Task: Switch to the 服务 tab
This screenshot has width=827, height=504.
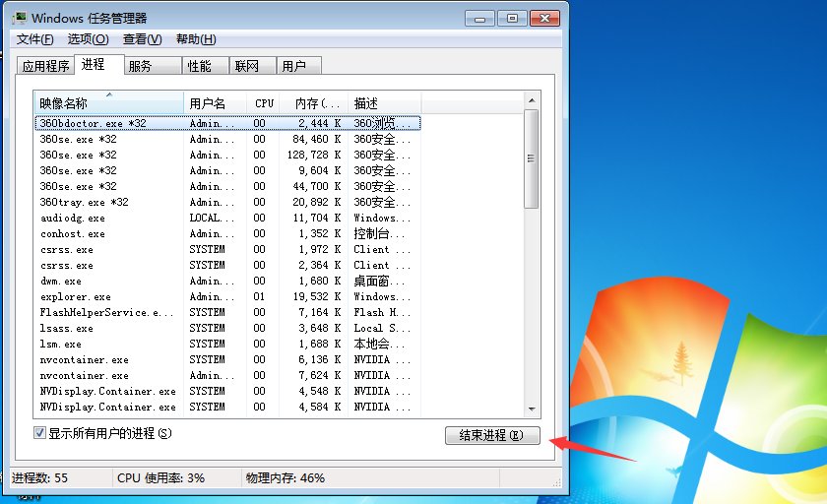Action: 153,66
